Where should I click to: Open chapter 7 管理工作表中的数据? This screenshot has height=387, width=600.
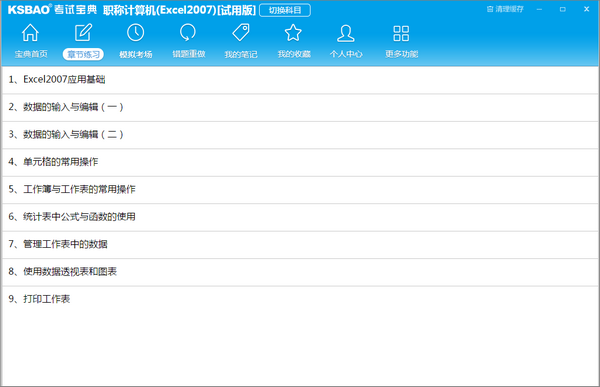point(300,244)
